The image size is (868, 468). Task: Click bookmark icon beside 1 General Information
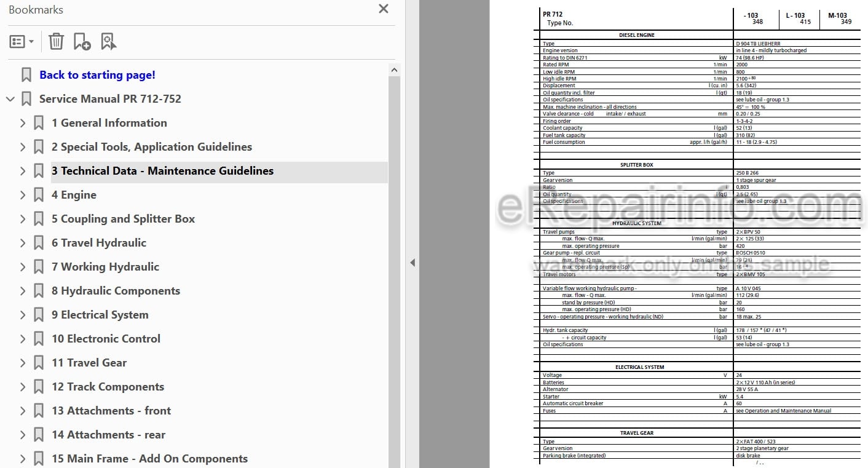click(x=39, y=123)
